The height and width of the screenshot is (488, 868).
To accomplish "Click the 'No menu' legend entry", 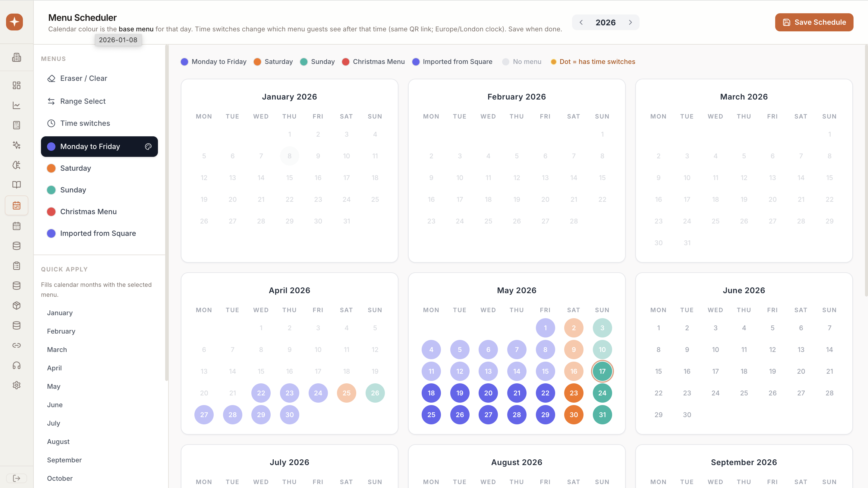I will click(522, 62).
